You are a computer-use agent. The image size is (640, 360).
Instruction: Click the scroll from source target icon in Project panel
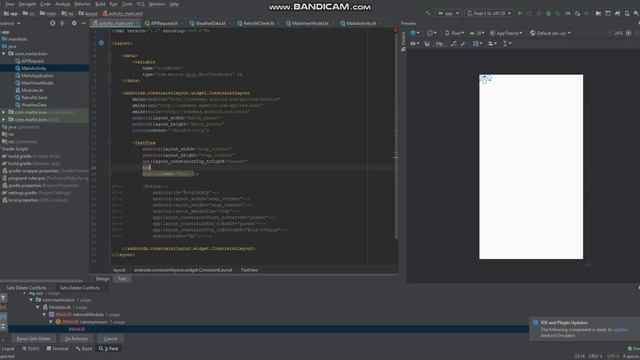(52, 23)
